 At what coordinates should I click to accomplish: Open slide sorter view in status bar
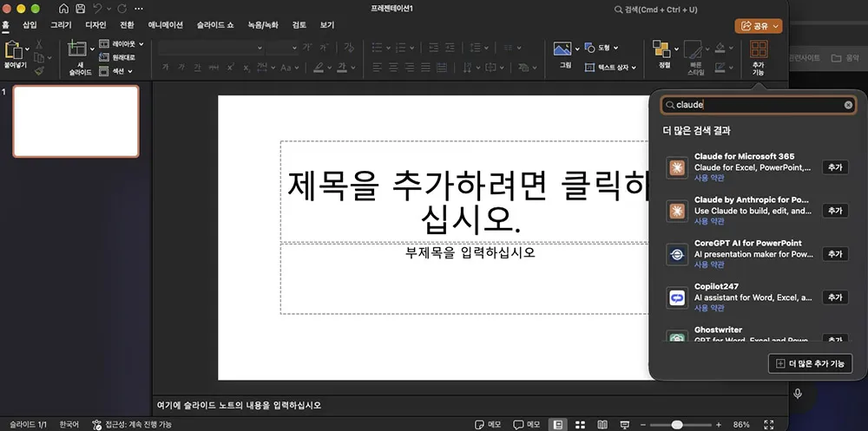(x=580, y=424)
